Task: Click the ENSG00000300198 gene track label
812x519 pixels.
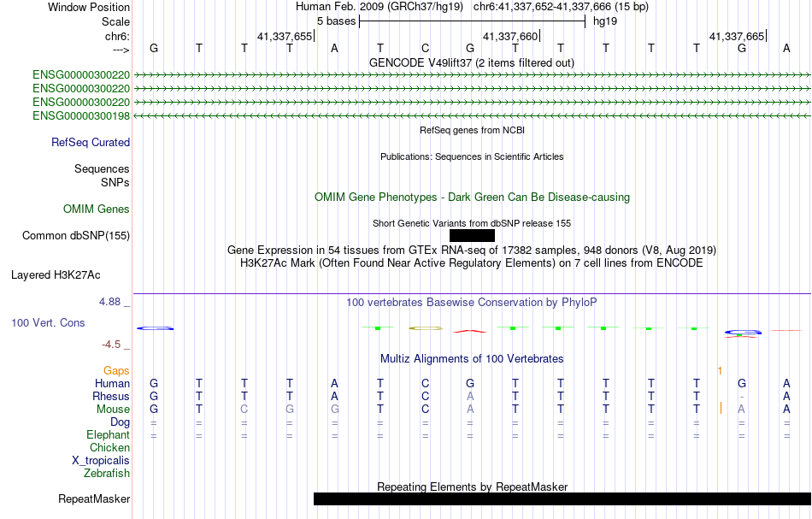Action: pos(81,116)
